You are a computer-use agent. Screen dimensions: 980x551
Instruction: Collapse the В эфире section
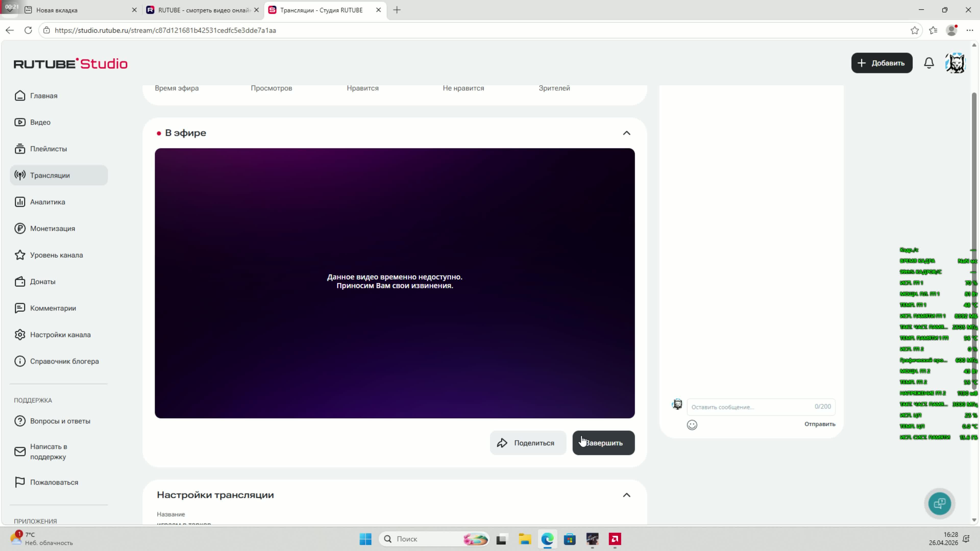(x=626, y=133)
